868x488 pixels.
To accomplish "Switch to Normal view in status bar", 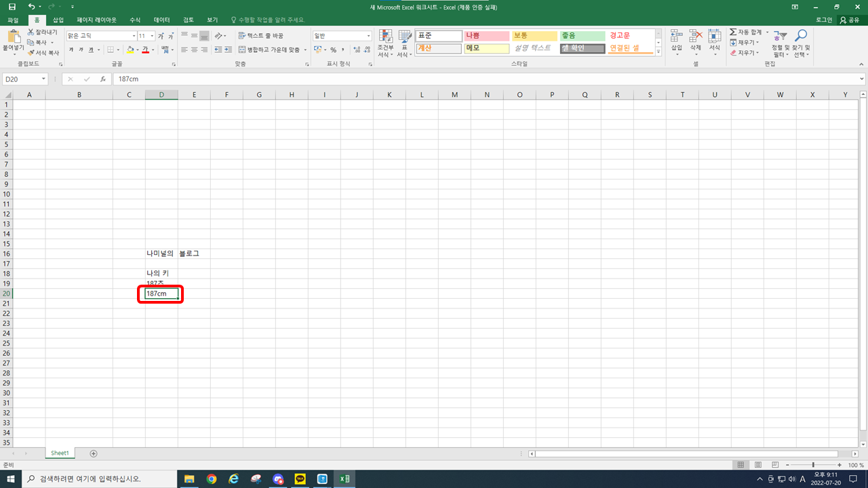I will point(741,465).
